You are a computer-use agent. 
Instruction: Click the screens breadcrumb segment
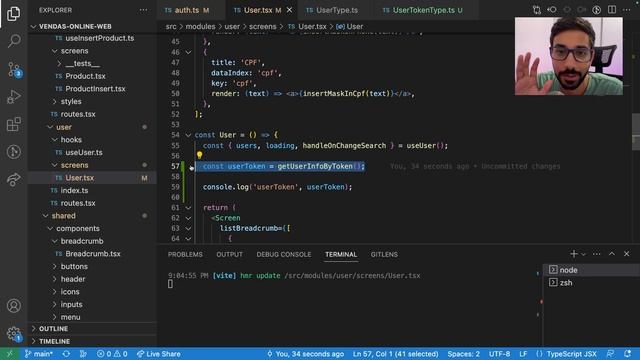pyautogui.click(x=262, y=26)
